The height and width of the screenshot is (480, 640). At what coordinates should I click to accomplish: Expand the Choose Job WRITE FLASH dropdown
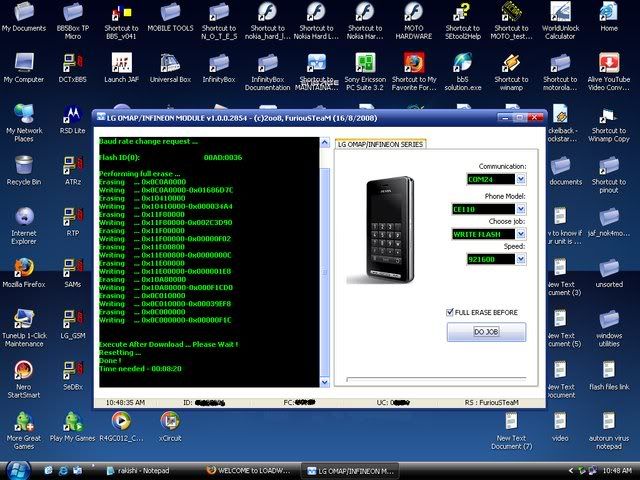(x=520, y=234)
